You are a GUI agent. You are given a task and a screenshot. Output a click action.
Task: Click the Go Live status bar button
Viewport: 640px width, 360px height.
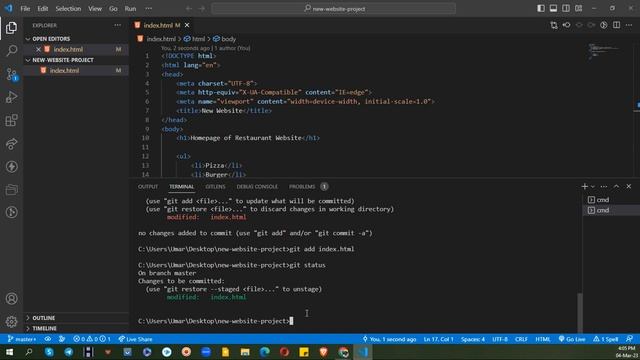[572, 339]
